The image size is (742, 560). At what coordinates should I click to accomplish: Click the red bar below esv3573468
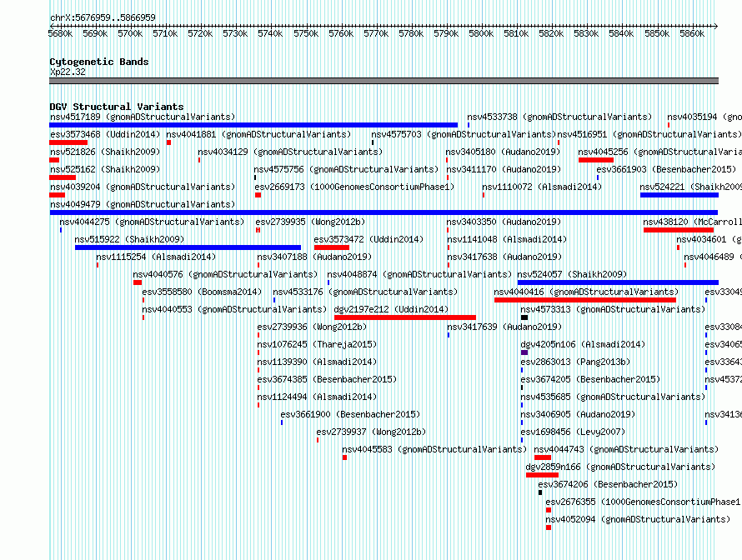click(68, 142)
